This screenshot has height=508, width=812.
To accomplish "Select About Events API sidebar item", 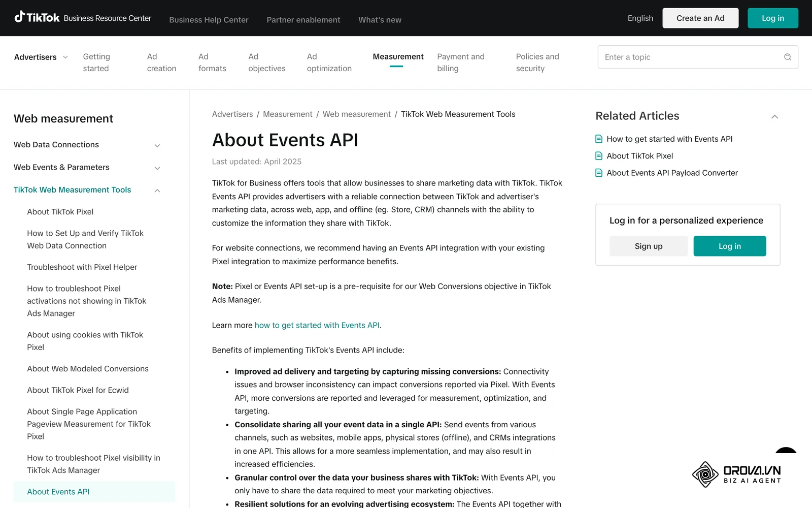I will point(94,492).
